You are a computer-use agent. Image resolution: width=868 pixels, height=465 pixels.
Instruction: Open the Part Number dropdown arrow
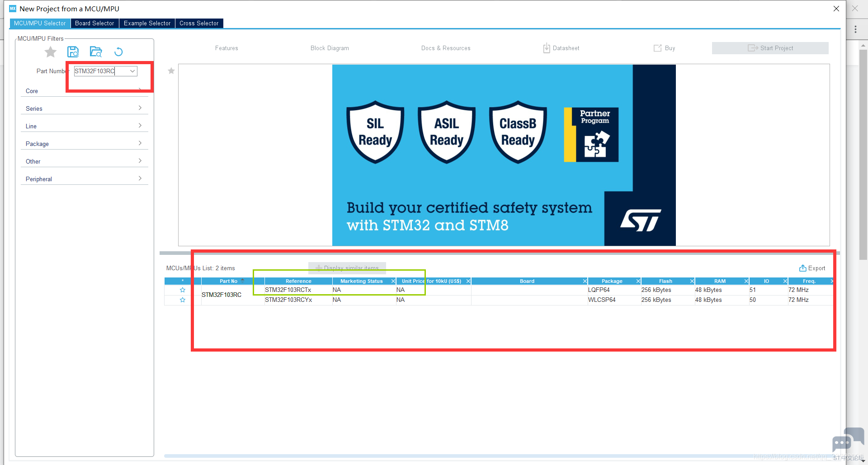[x=132, y=71]
